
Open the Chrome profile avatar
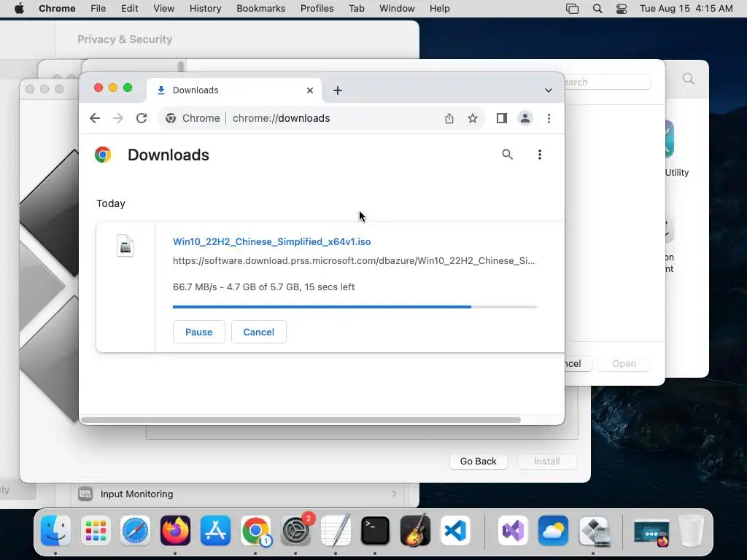click(525, 118)
